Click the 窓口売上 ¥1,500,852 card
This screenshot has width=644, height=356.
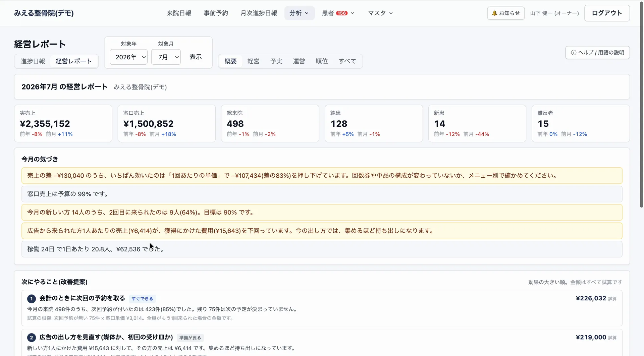click(x=167, y=123)
